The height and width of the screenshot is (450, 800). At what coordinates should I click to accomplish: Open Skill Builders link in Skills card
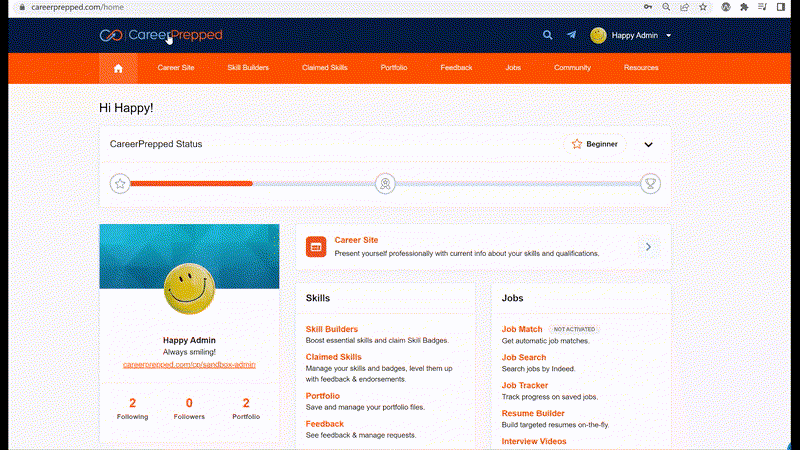click(x=332, y=329)
